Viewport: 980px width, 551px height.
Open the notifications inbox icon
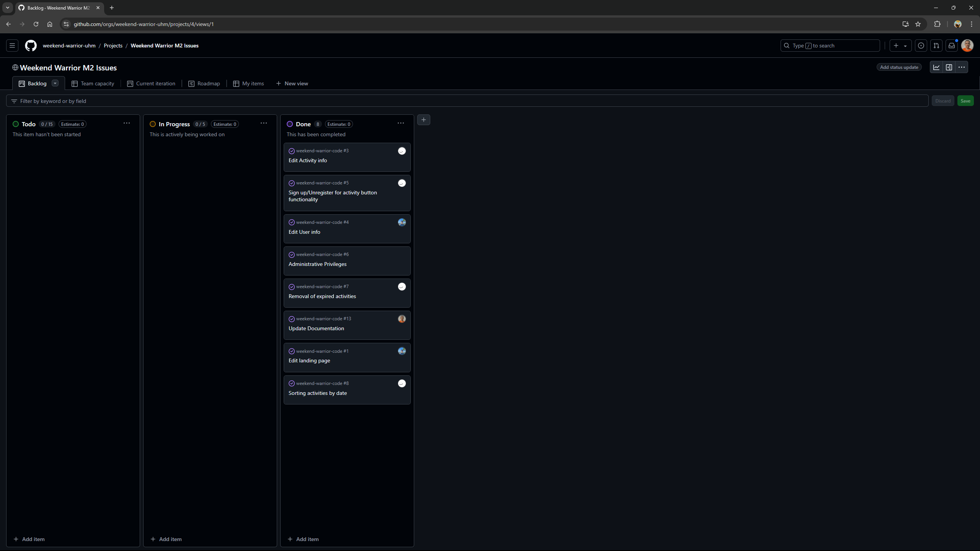click(x=951, y=46)
